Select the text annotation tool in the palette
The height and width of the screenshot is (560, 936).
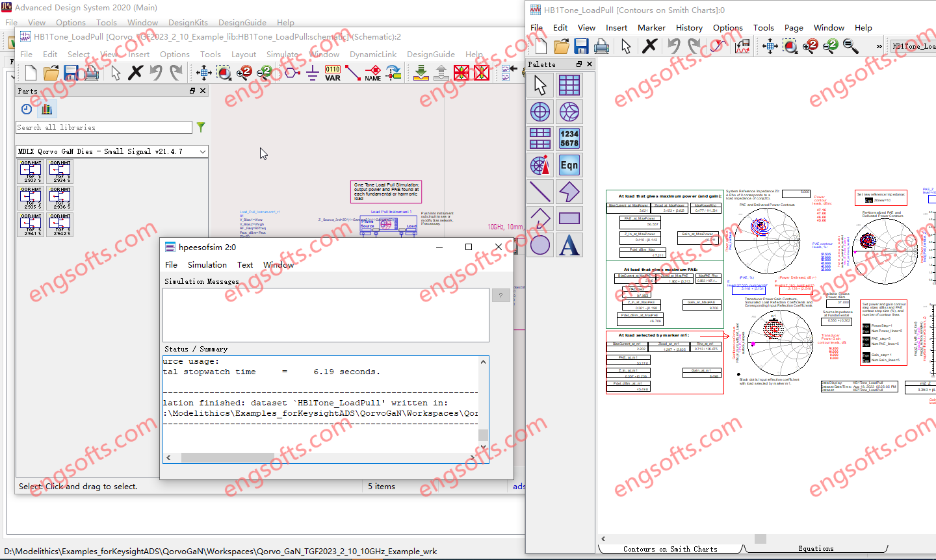[569, 245]
